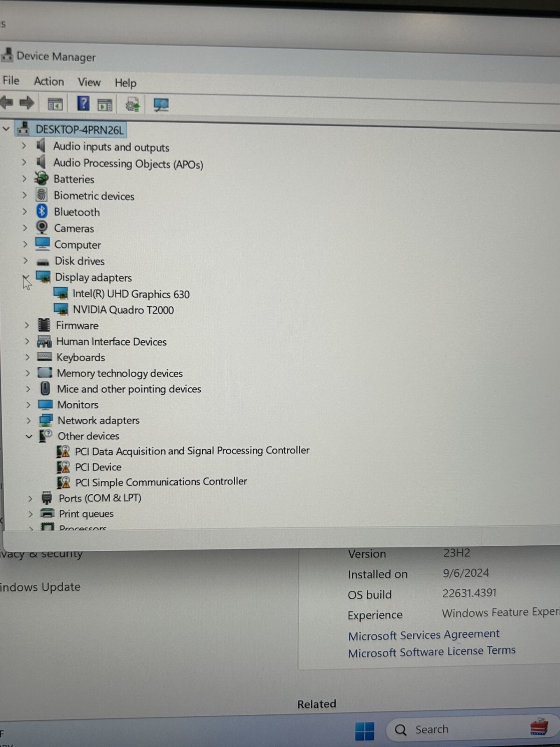Select NVIDIA Quadro T2000 adapter
The image size is (560, 747).
pos(123,310)
